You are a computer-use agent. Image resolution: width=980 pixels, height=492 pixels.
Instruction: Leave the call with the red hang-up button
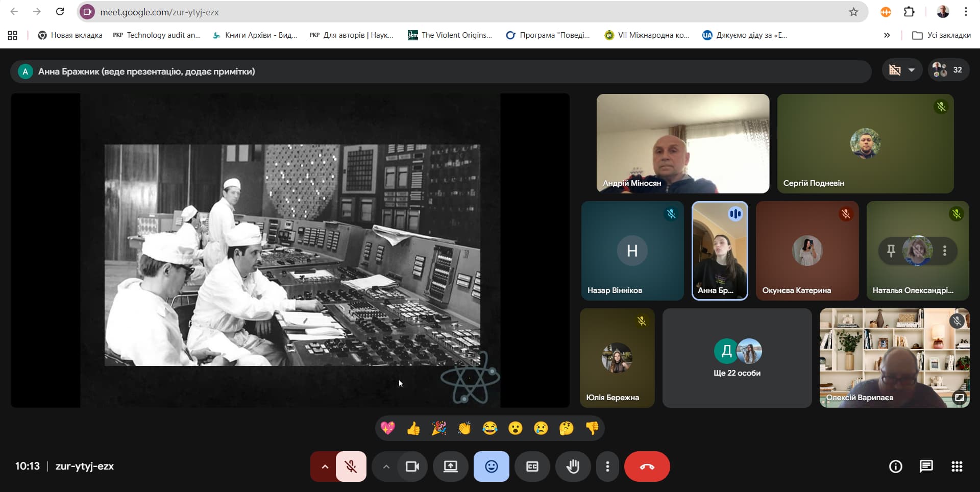click(647, 466)
